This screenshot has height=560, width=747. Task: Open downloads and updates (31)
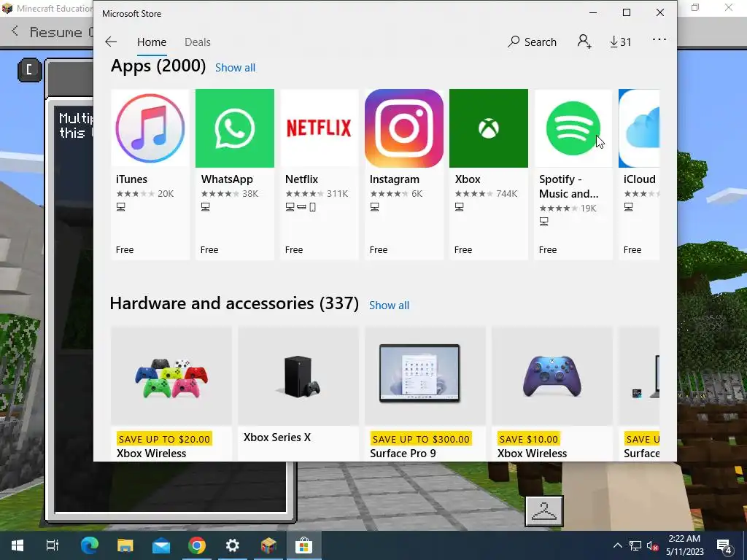coord(620,42)
